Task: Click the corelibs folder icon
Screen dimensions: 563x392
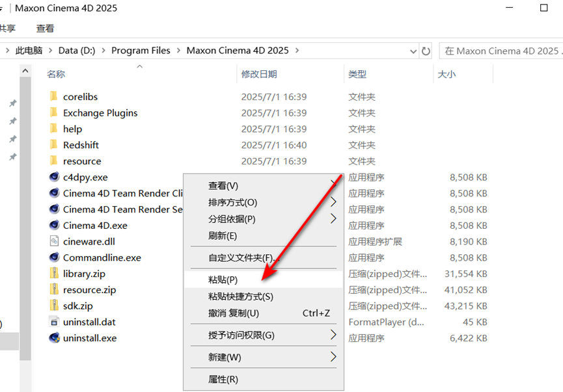Action: [53, 96]
